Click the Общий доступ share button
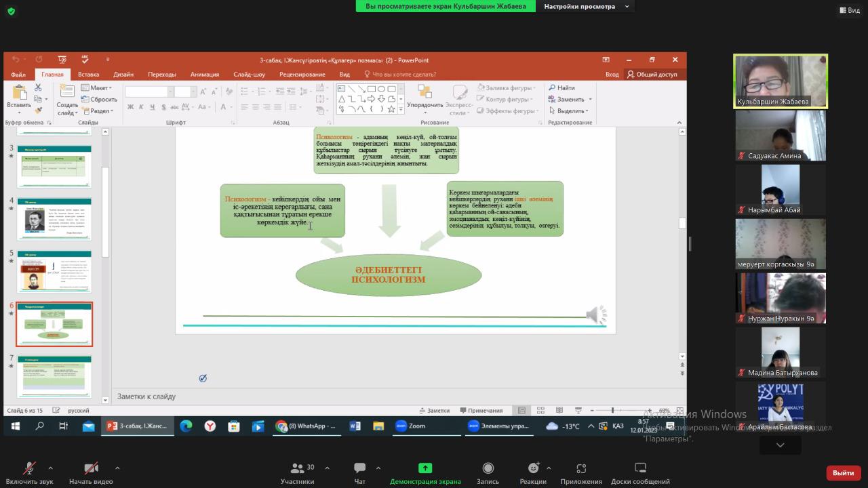868x488 pixels. pos(652,75)
